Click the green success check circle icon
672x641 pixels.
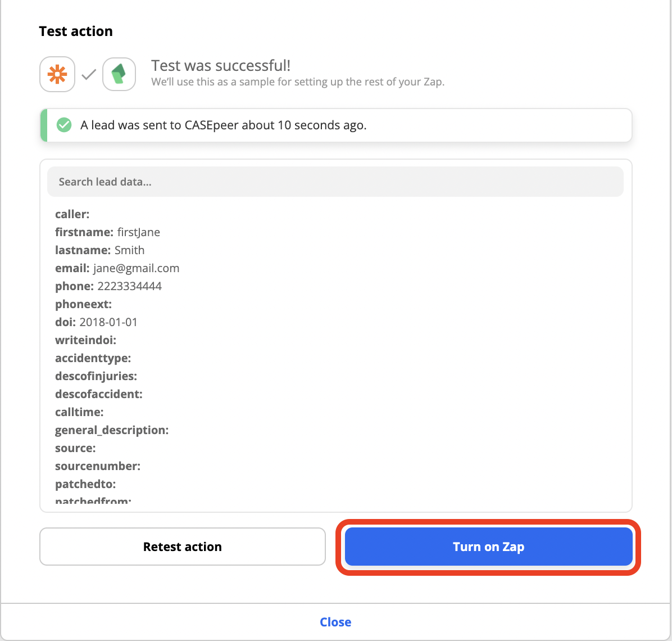(64, 125)
